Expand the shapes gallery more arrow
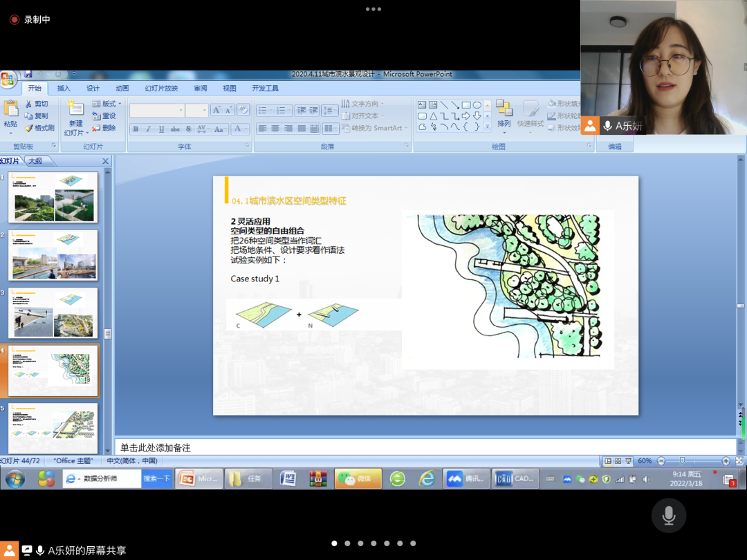This screenshot has height=560, width=747. pos(488,127)
